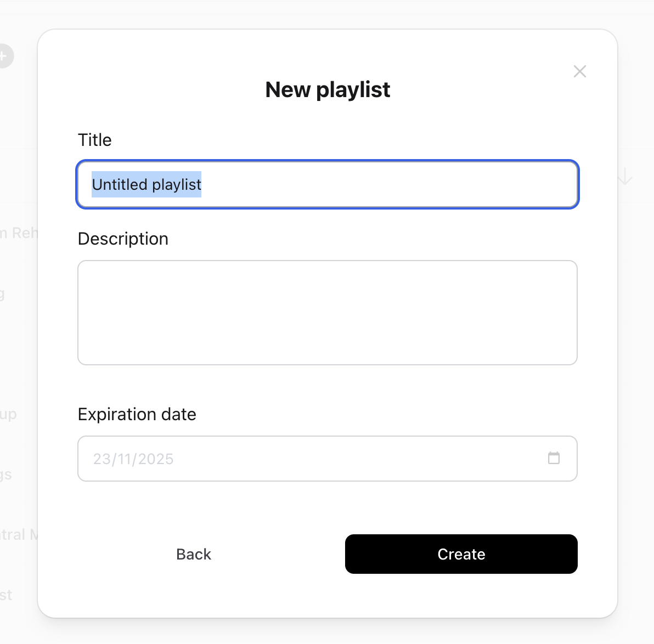Click the Expiration date label

click(137, 414)
